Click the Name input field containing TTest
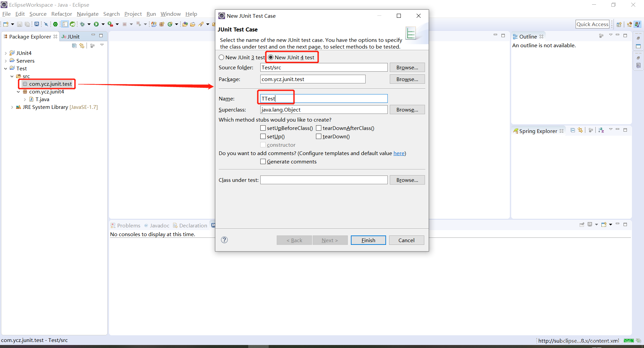This screenshot has height=348, width=644. 324,98
